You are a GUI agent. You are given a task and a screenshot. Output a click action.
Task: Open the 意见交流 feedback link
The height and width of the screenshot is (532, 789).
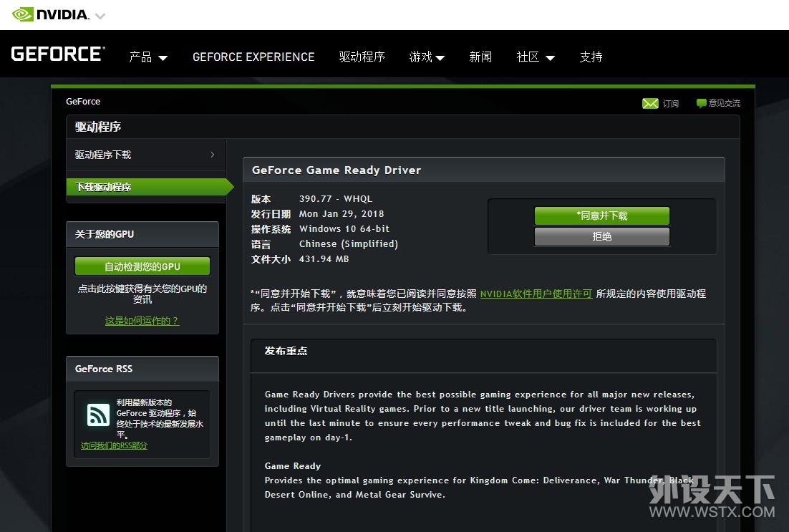click(x=724, y=103)
